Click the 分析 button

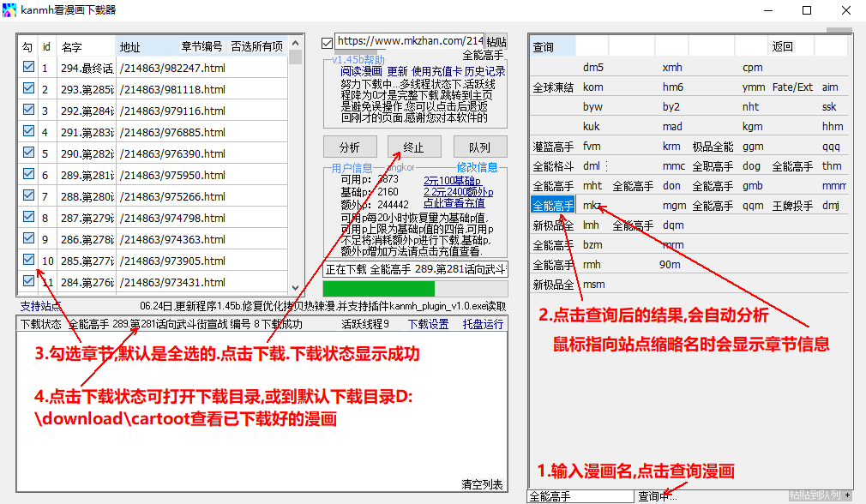[349, 147]
